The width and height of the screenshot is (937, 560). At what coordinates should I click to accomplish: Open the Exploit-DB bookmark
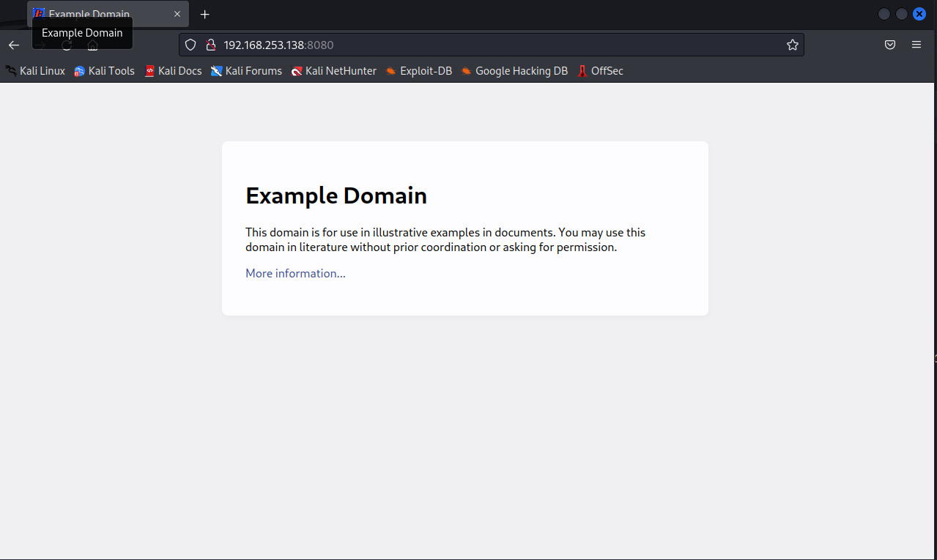(419, 71)
